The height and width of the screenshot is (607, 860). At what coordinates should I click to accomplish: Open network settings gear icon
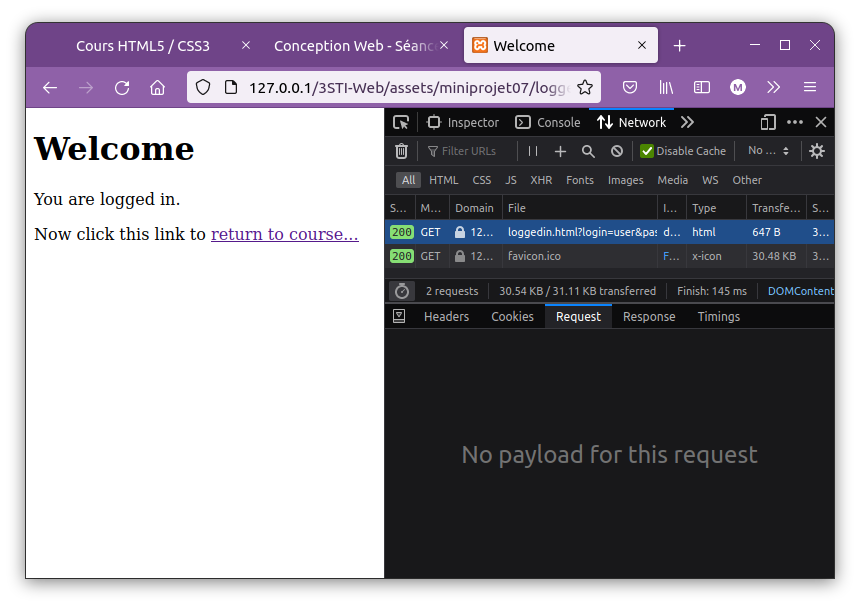point(817,151)
